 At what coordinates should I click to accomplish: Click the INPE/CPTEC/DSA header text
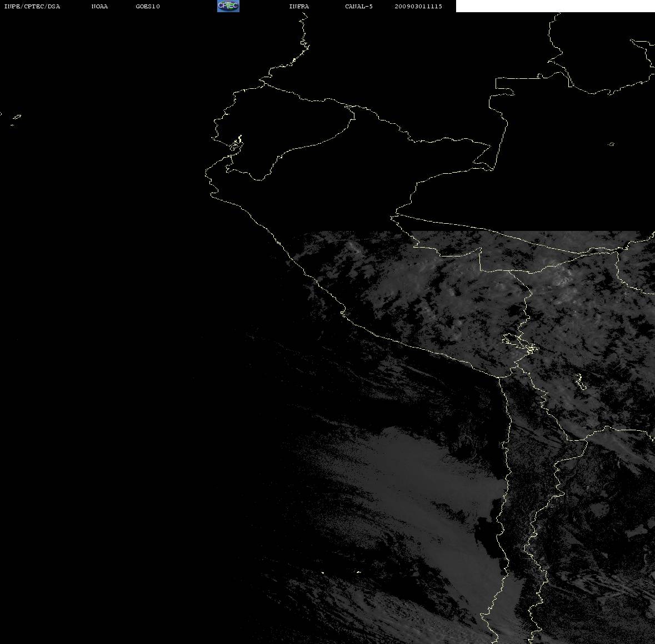32,6
